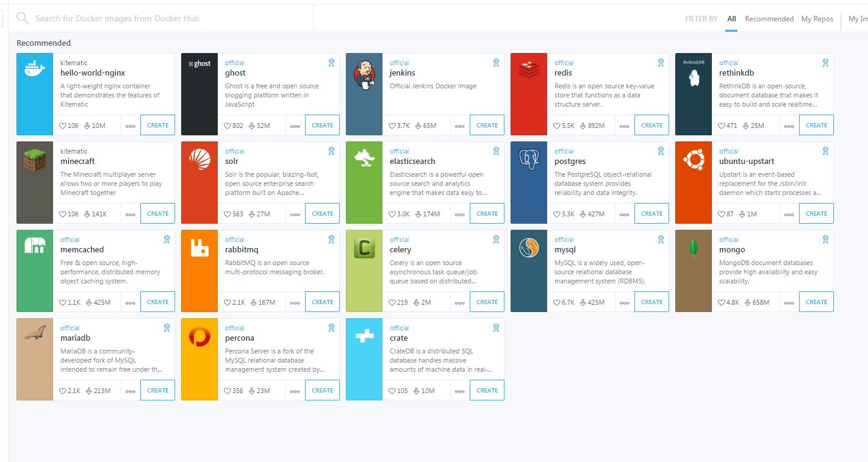Open more options for hello-world-nginx

coord(131,126)
